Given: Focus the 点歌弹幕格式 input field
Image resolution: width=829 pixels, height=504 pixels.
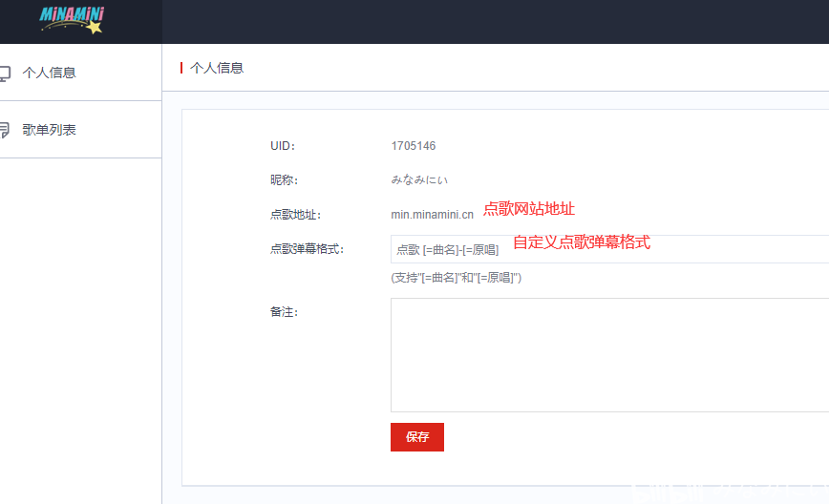Looking at the screenshot, I should (x=609, y=249).
